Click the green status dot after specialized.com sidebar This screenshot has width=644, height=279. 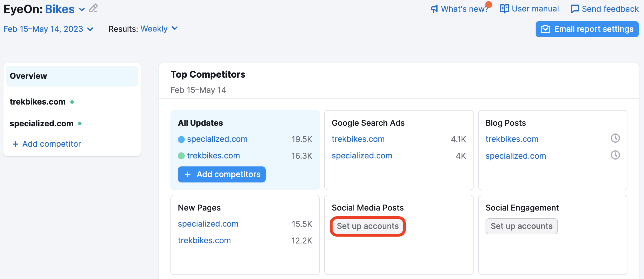(x=80, y=124)
